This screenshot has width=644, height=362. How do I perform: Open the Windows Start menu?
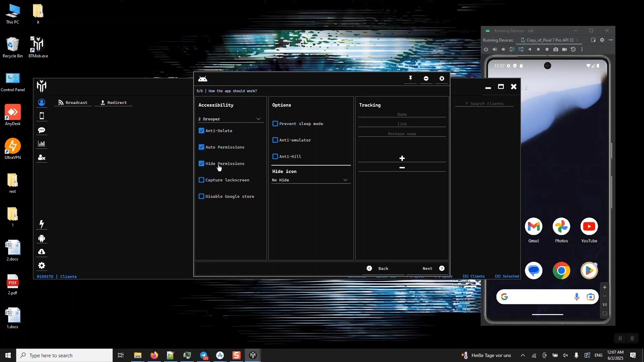pos(8,355)
